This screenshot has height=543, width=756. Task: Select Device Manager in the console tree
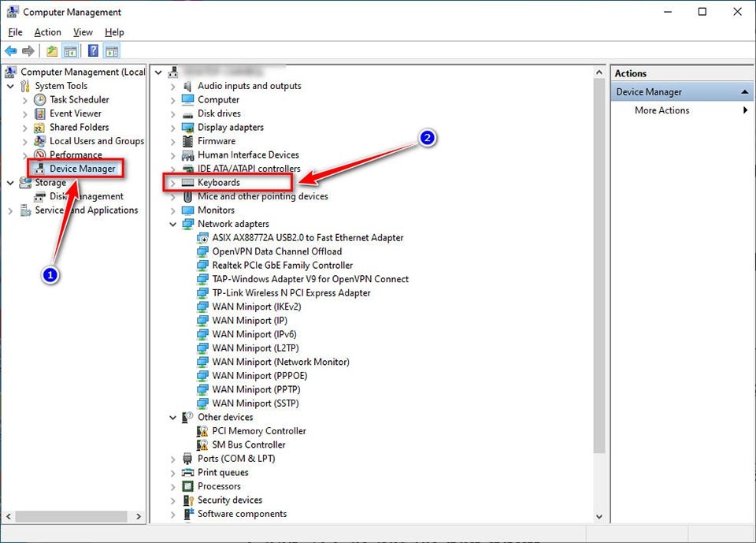tap(83, 169)
